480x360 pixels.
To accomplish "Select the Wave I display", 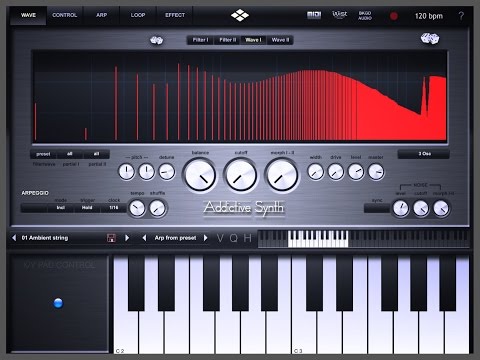I will tap(253, 40).
